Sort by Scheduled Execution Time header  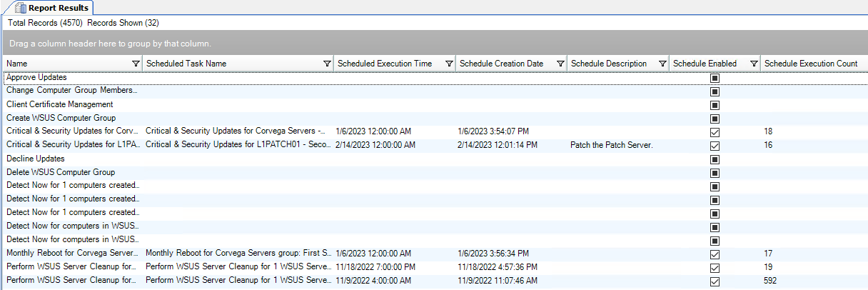pyautogui.click(x=385, y=64)
